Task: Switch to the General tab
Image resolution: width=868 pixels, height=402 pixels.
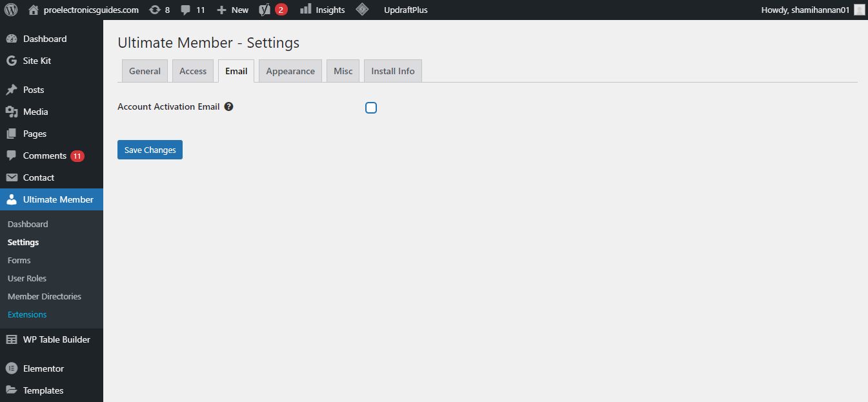Action: 145,71
